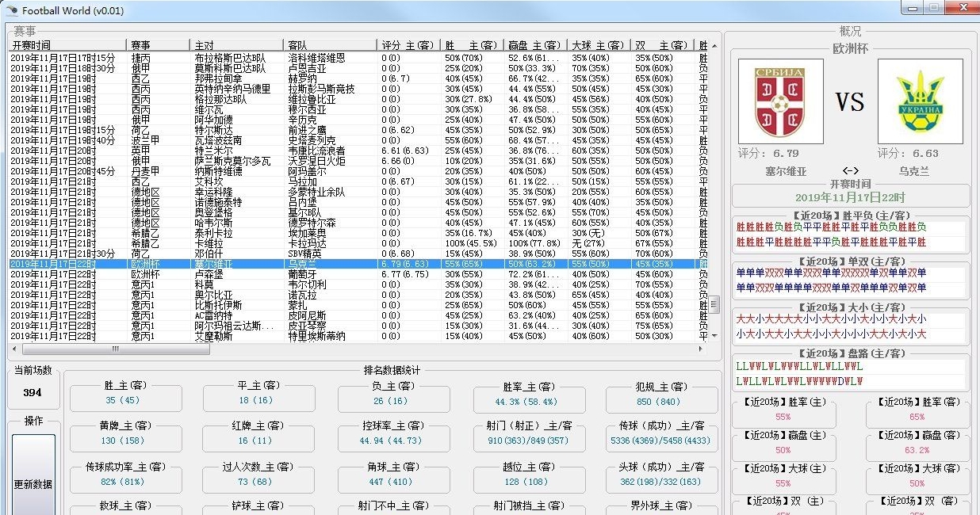Click the horizontal scrollbar left arrow
The image size is (980, 515).
(x=14, y=349)
